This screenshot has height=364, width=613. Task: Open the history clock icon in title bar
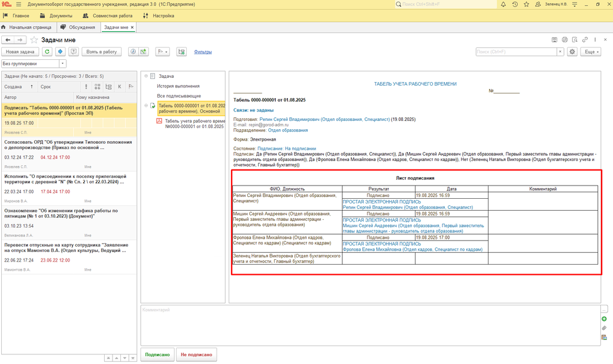(515, 5)
